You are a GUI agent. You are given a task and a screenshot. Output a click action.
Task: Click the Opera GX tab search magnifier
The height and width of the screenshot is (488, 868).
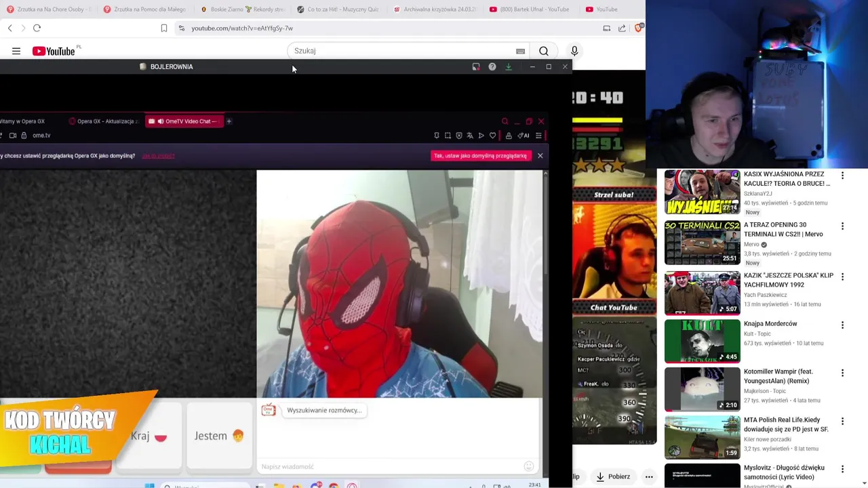coord(505,121)
